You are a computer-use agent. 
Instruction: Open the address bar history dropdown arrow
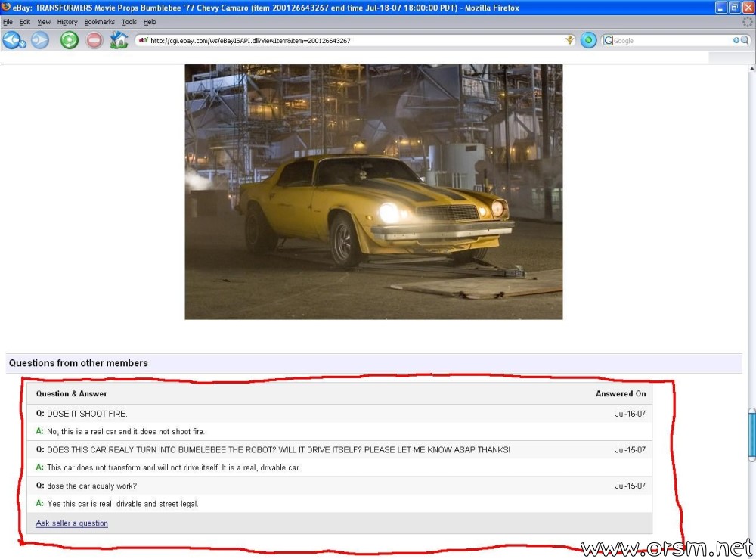[570, 41]
